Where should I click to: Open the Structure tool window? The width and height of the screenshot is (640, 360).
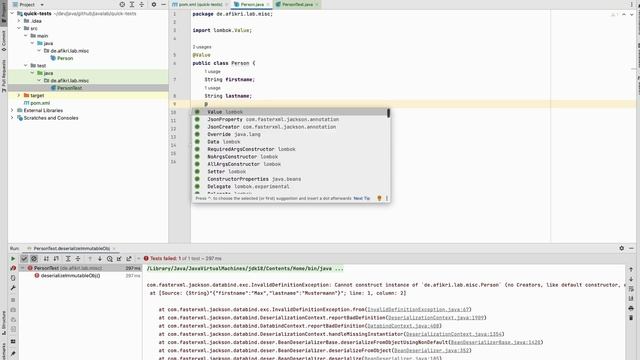point(4,323)
